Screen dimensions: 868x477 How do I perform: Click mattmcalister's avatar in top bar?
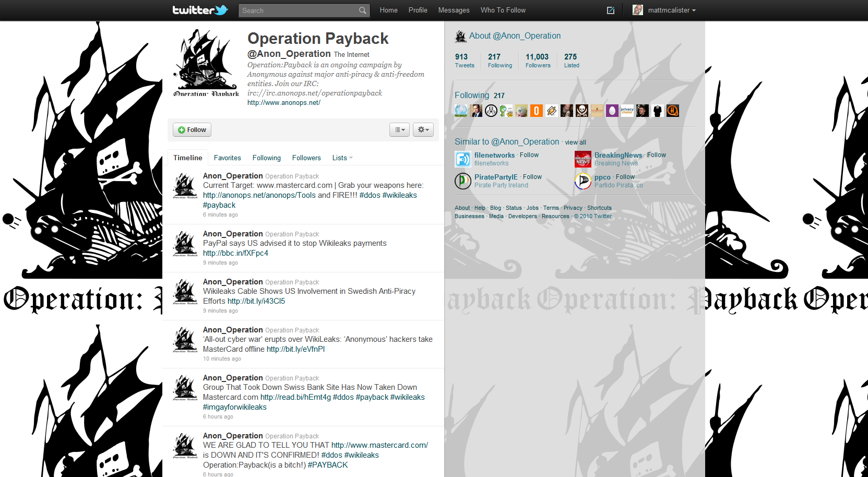tap(638, 10)
